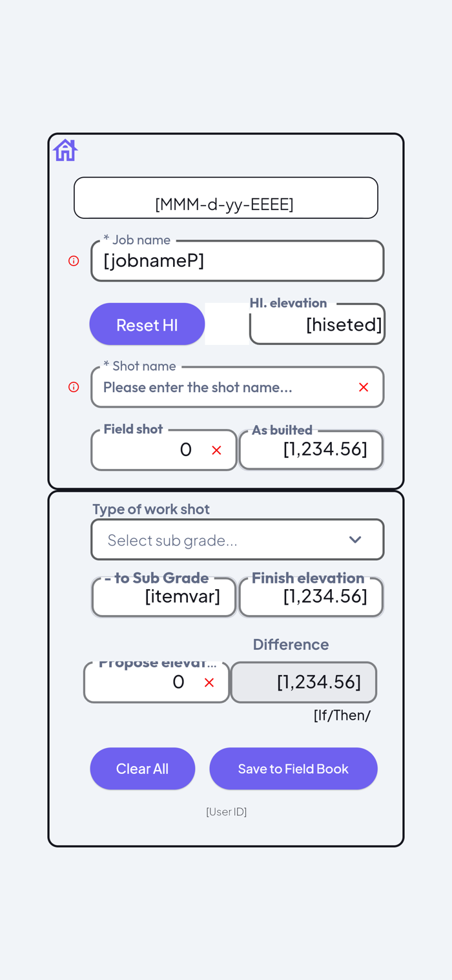Click info icon beside Shot name

point(74,387)
